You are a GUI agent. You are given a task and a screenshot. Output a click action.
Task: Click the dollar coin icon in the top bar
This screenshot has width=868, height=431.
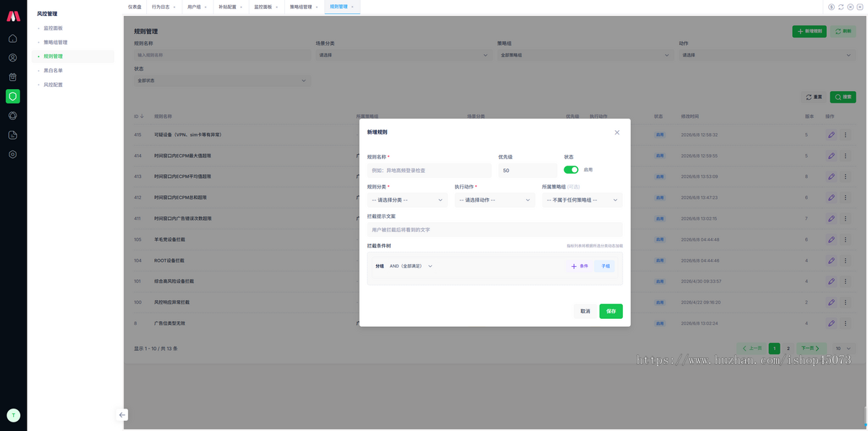point(831,7)
